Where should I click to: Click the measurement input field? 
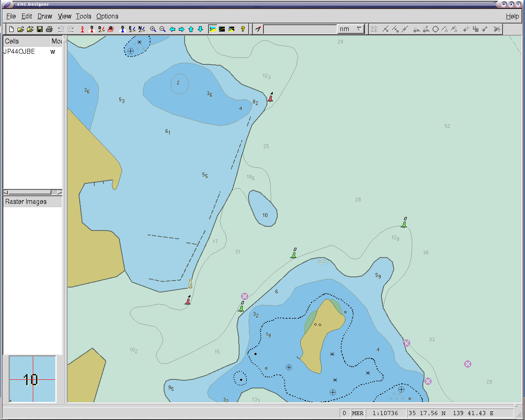point(300,29)
